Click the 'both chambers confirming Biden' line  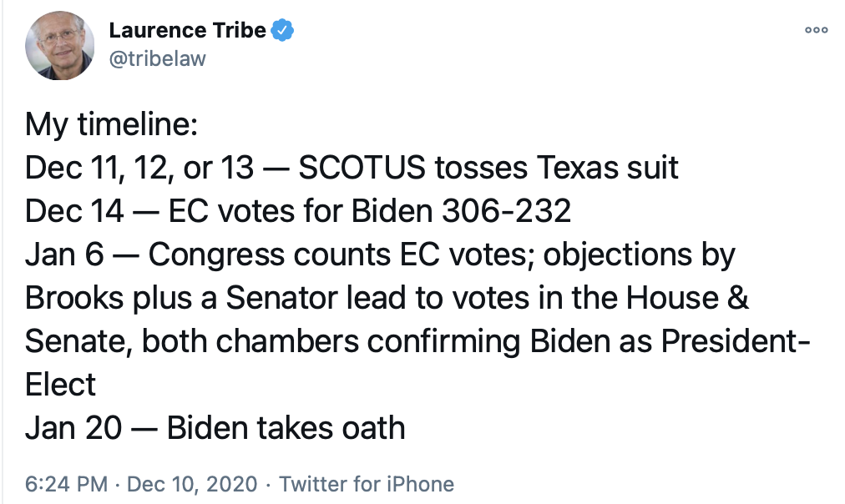click(417, 341)
